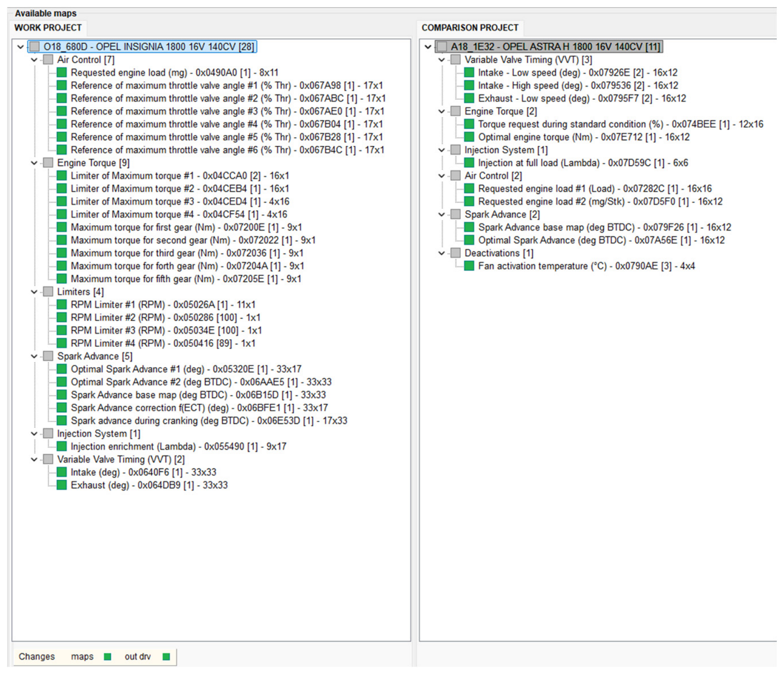Screen dimensions: 784x674
Task: Click green icon of RPM Limiter #1
Action: pos(62,304)
